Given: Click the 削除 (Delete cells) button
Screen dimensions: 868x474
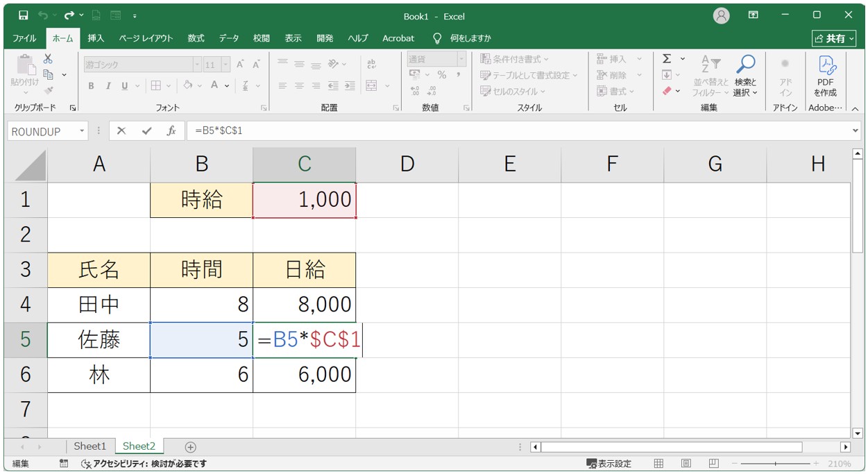Looking at the screenshot, I should click(x=619, y=75).
